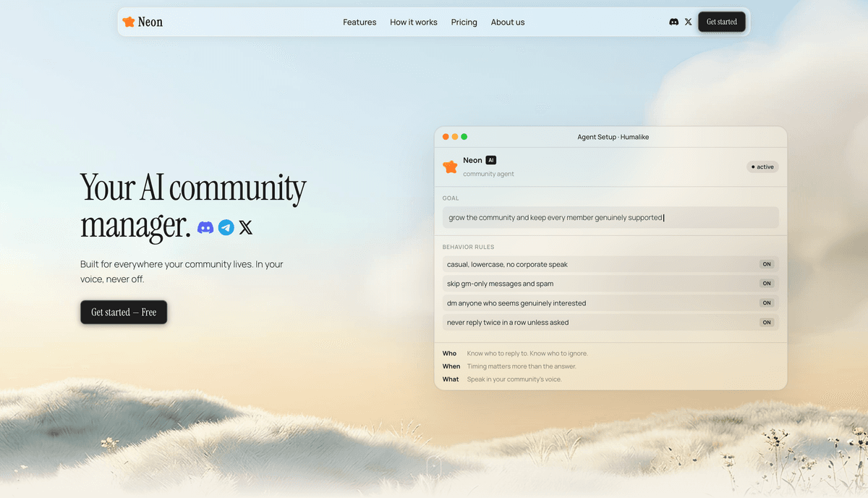This screenshot has height=498, width=868.
Task: Click 'Timing matters more than the answer' text
Action: pos(522,366)
